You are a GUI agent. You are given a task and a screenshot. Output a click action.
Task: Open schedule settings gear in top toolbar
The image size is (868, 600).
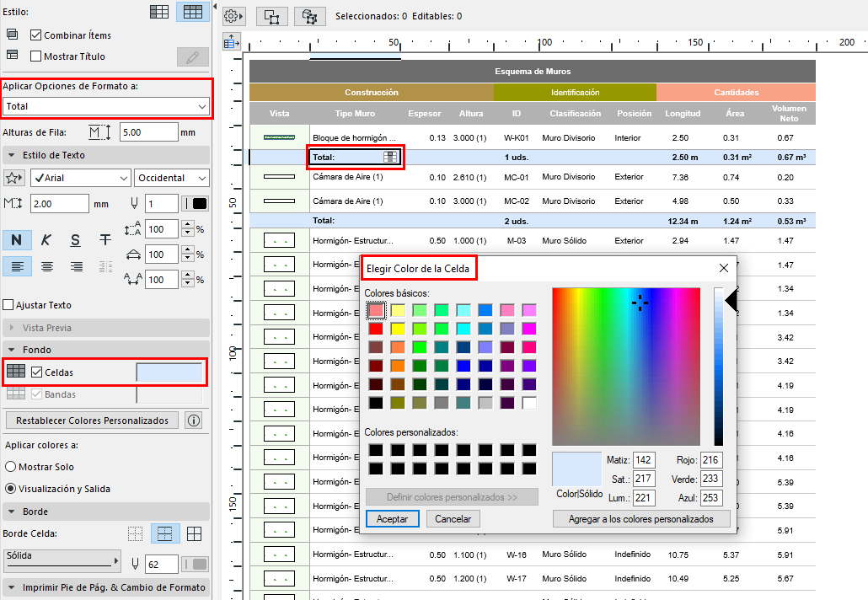(234, 16)
